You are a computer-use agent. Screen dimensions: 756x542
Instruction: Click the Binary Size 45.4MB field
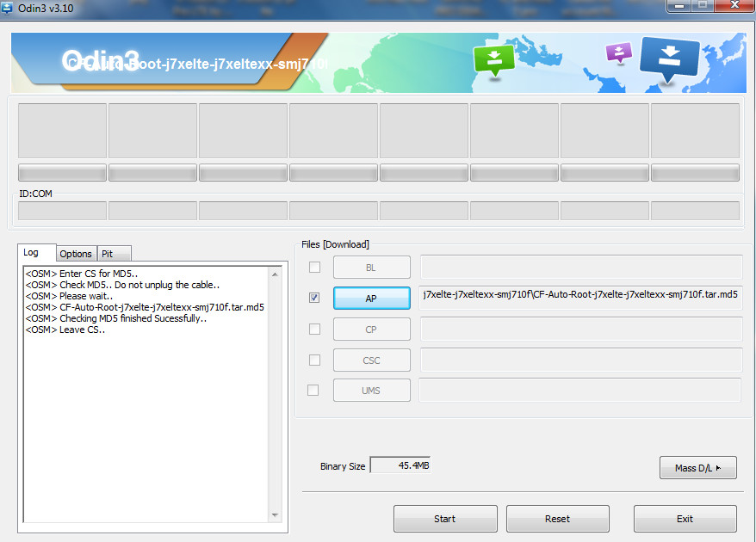(x=400, y=465)
